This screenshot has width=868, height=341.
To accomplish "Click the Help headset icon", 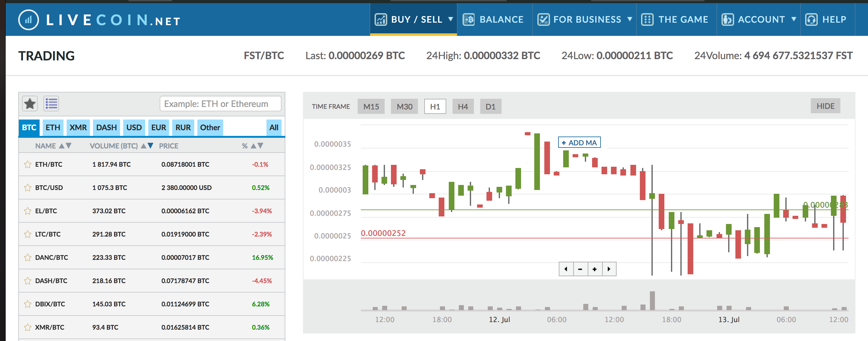I will (812, 20).
